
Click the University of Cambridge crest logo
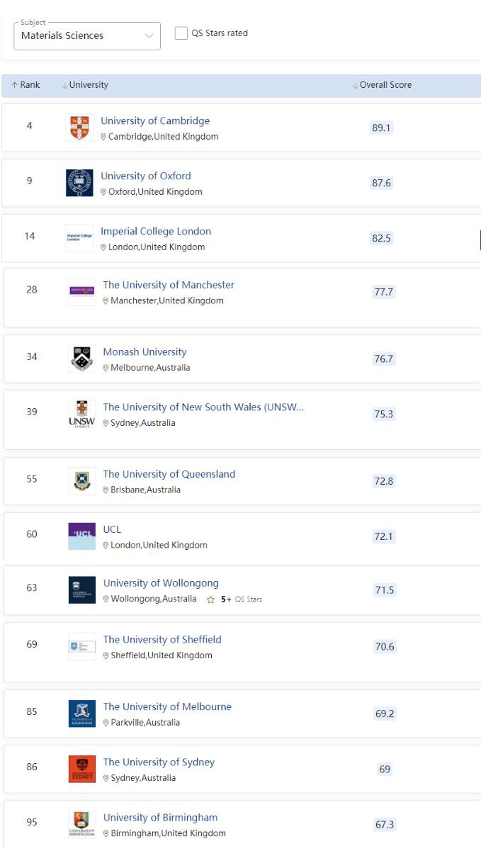pos(79,128)
